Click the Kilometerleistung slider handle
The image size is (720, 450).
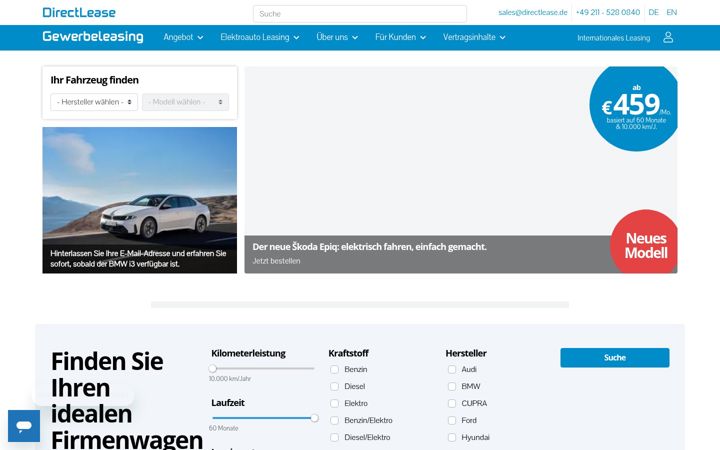[213, 368]
